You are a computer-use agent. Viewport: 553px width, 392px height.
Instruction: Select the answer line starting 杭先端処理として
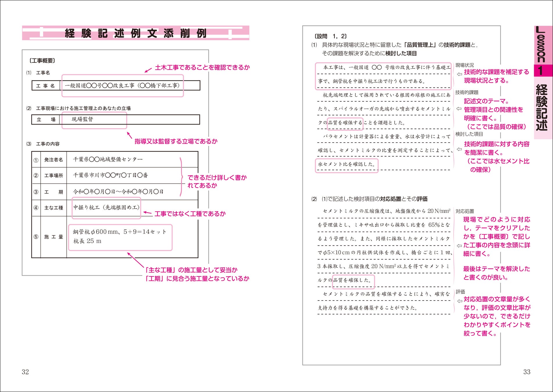tap(386, 95)
